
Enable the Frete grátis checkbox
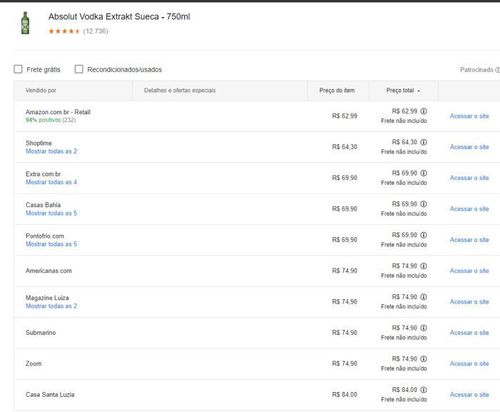click(x=18, y=69)
